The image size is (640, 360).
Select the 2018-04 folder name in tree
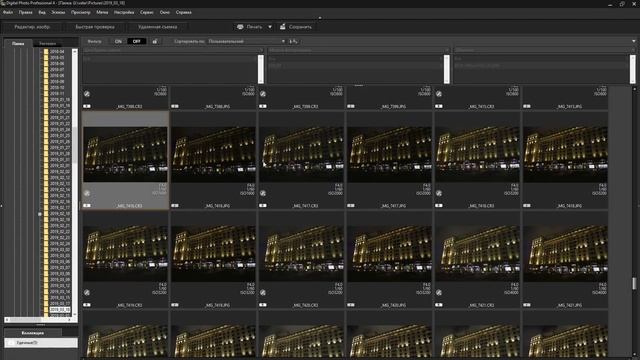57,52
